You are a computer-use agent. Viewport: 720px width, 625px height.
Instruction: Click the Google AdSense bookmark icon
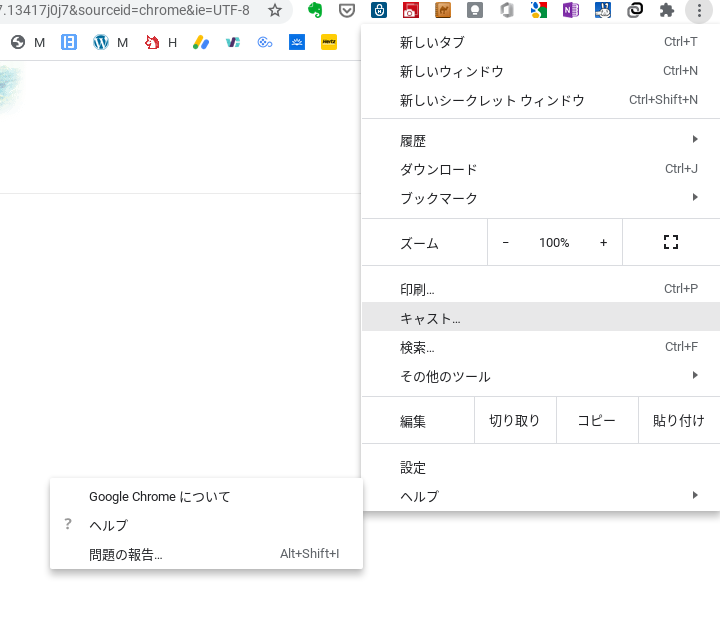coord(201,42)
